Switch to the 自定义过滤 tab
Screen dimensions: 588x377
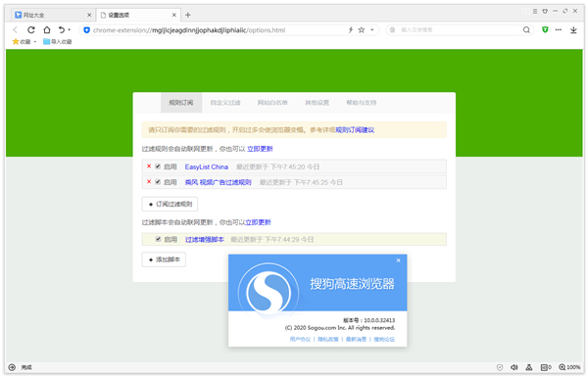pos(225,103)
